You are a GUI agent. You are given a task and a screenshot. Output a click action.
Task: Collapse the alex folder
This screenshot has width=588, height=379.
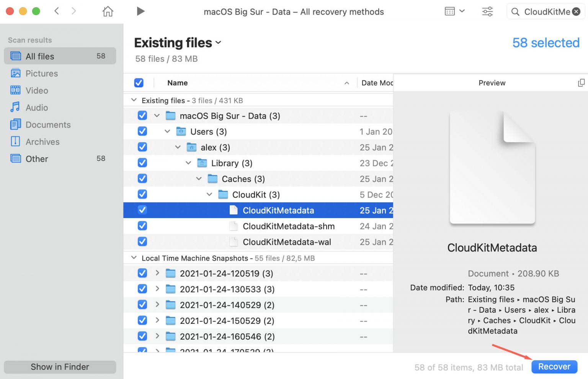(178, 147)
